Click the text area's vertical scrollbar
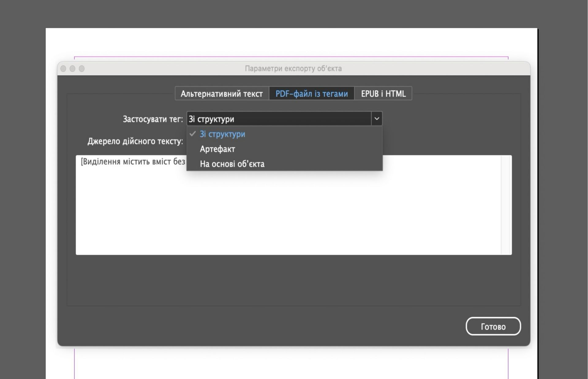 pyautogui.click(x=506, y=205)
